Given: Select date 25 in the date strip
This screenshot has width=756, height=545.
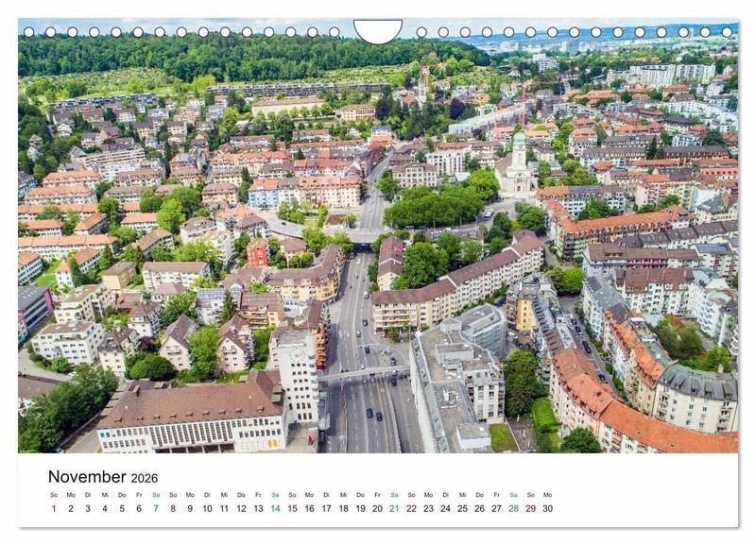Looking at the screenshot, I should point(462,508).
